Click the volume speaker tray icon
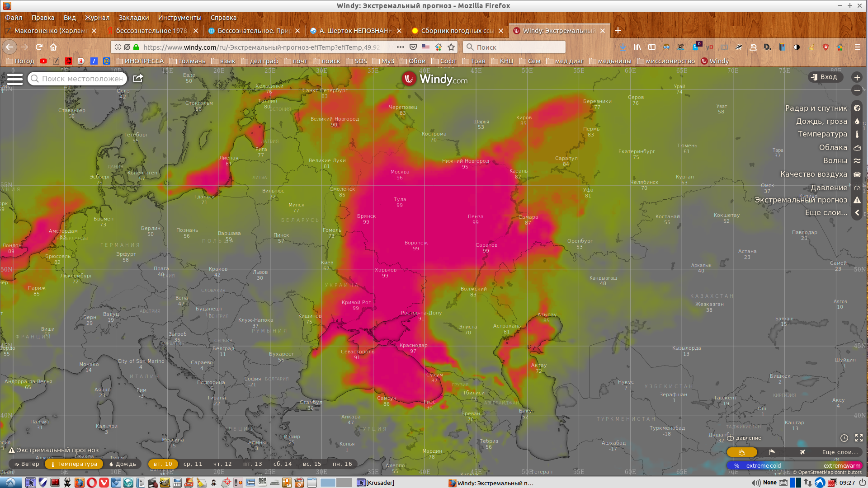Viewport: 868px width, 488px height. click(756, 483)
